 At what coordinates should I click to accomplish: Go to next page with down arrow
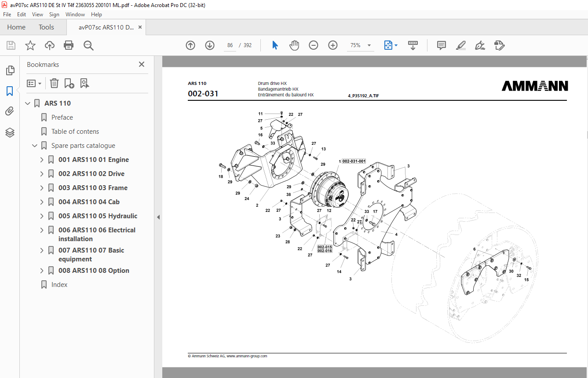210,45
